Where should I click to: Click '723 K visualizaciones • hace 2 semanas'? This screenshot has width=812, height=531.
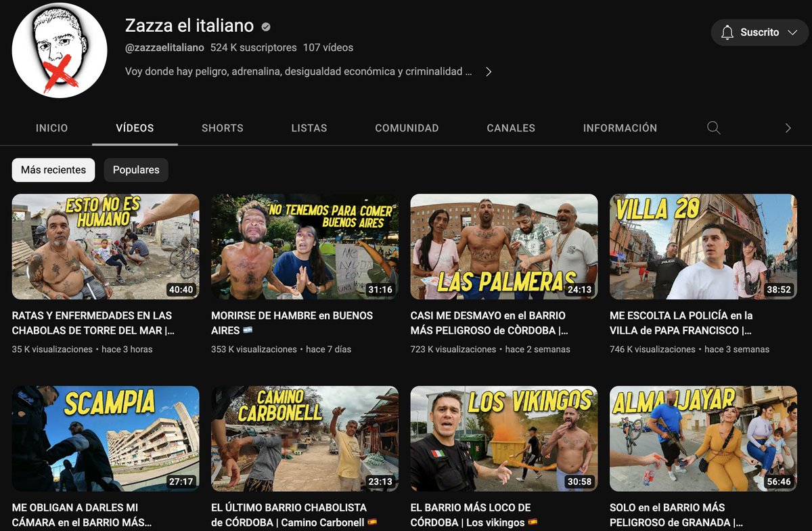[491, 349]
